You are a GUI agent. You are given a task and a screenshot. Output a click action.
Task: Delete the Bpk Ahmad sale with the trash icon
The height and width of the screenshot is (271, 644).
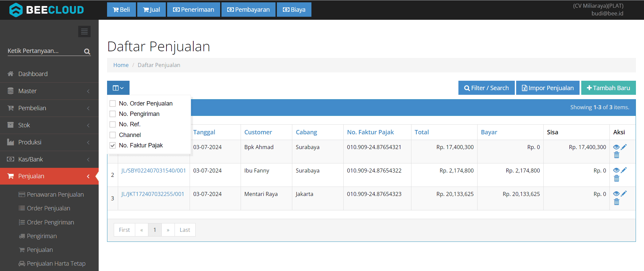coord(616,155)
